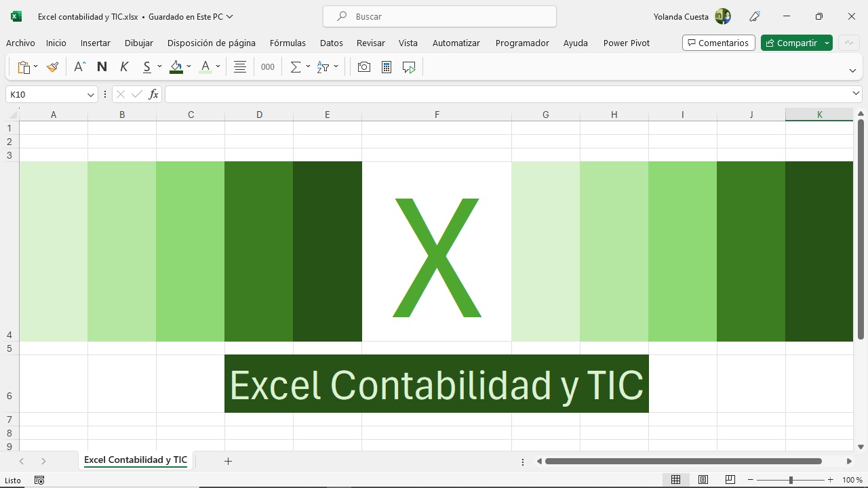
Task: Add a new sheet with plus
Action: pyautogui.click(x=229, y=461)
